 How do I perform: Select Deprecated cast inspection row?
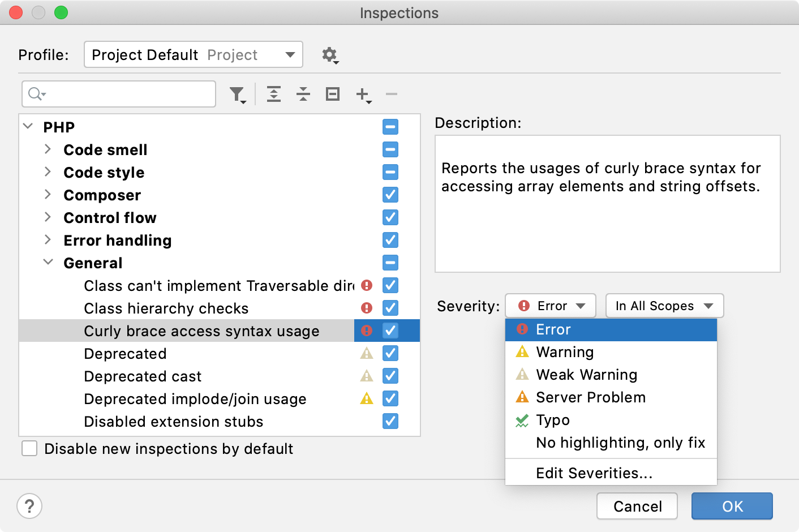(220, 376)
